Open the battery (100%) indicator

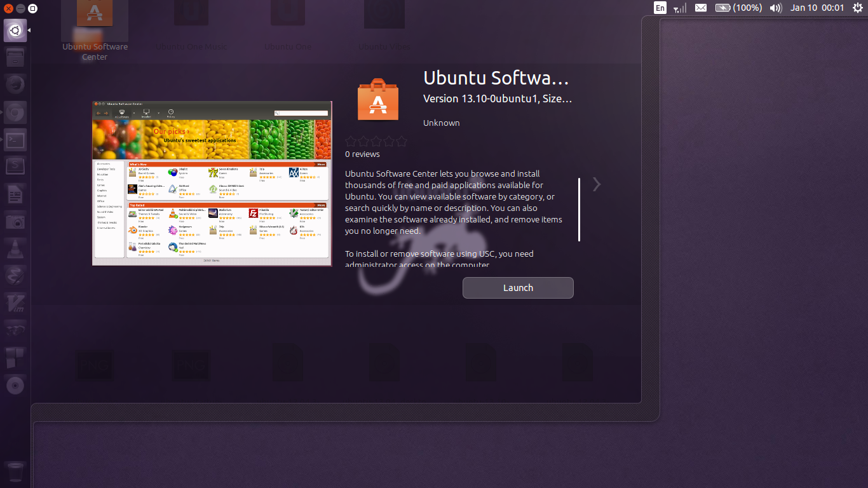click(738, 8)
